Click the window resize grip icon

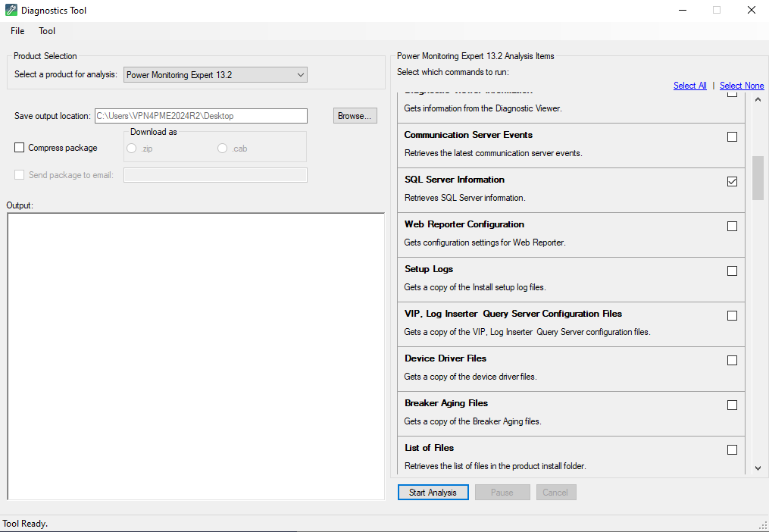763,526
